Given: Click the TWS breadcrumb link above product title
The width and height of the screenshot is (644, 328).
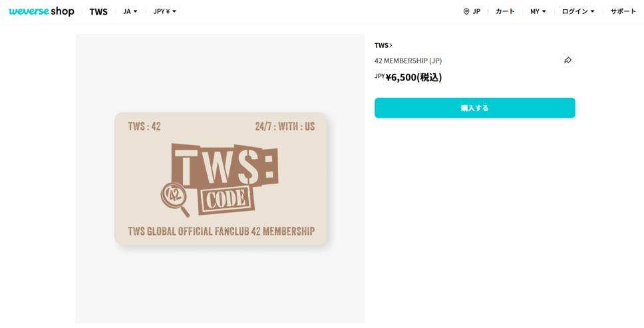Looking at the screenshot, I should (x=381, y=45).
